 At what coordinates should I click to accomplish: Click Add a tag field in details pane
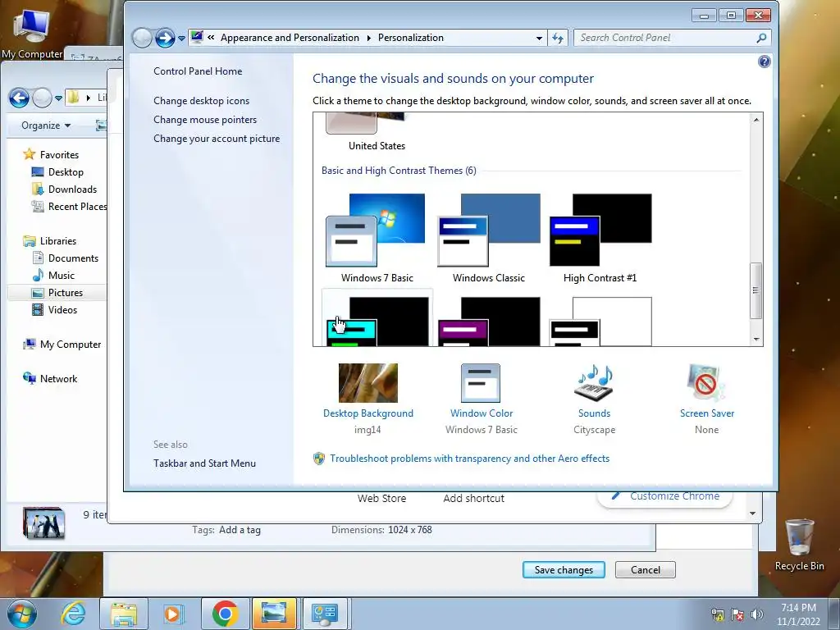tap(240, 530)
